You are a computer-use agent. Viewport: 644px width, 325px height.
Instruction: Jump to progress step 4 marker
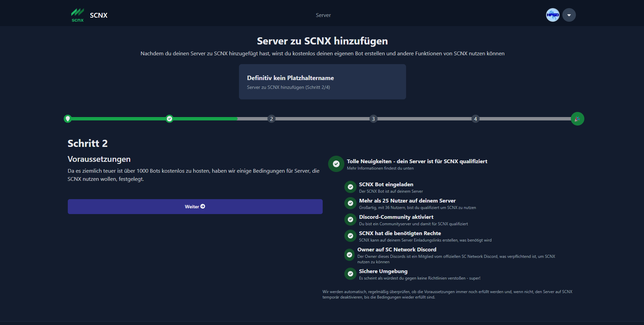(475, 119)
